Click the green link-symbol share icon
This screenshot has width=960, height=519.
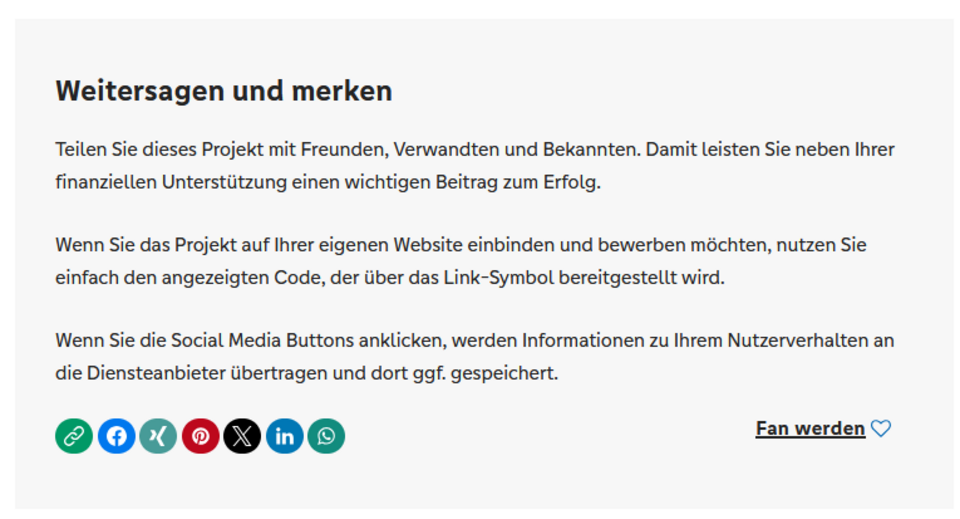point(74,436)
